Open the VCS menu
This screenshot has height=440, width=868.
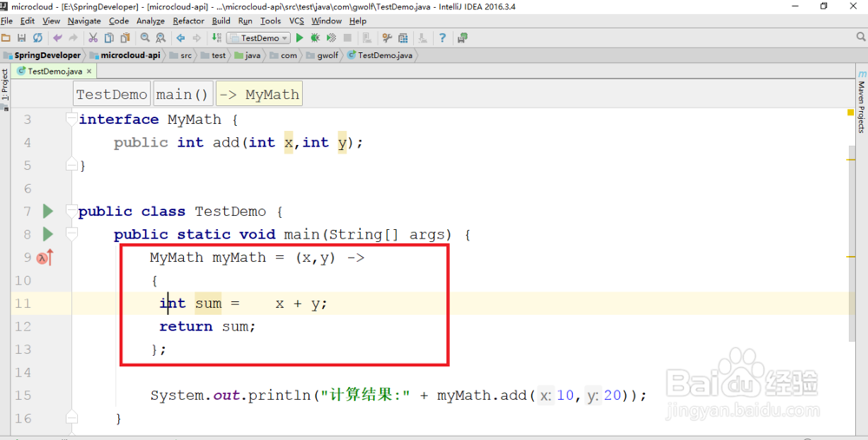[297, 21]
